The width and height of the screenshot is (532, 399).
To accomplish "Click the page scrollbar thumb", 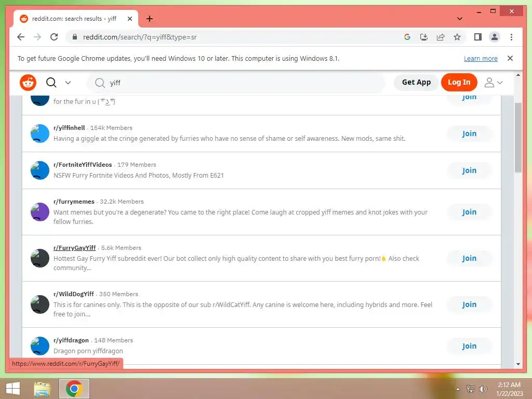I will [x=518, y=138].
